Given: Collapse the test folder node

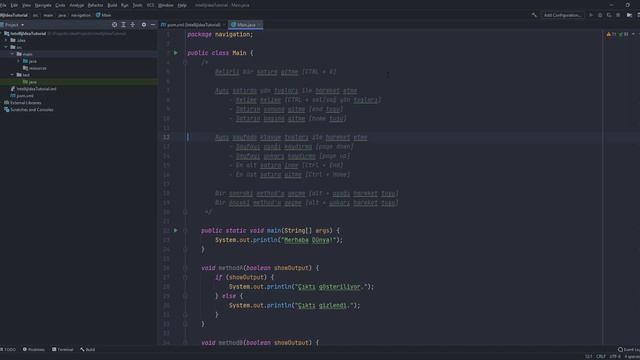Looking at the screenshot, I should point(12,75).
